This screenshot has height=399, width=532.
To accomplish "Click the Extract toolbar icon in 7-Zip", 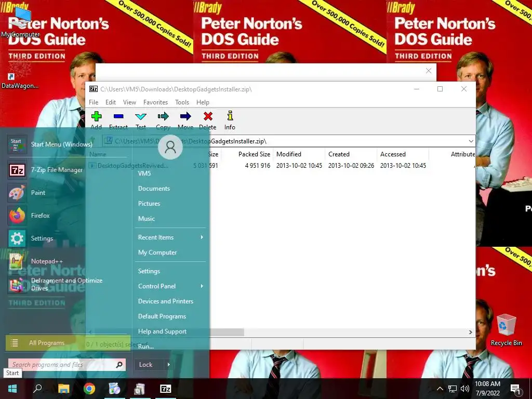I will (x=118, y=116).
